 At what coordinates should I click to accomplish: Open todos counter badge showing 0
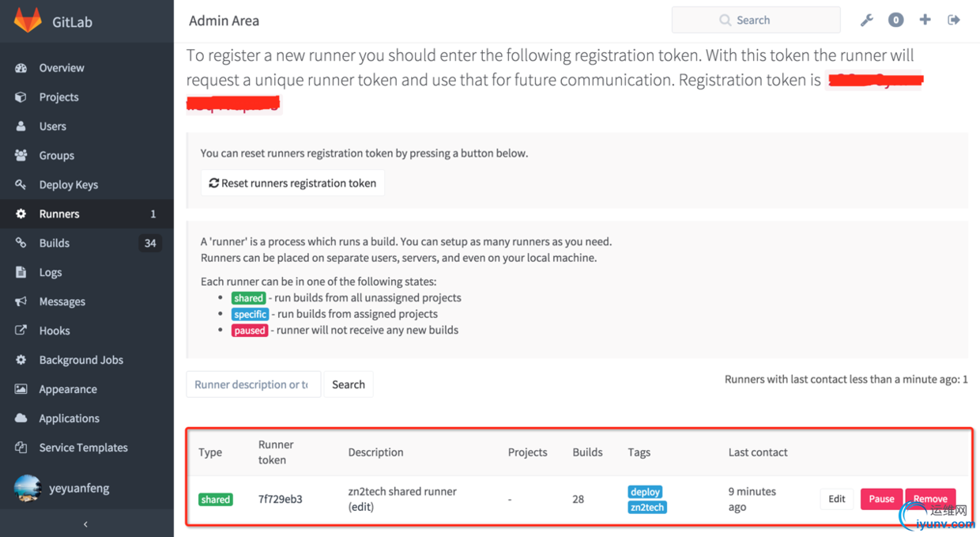click(x=895, y=21)
